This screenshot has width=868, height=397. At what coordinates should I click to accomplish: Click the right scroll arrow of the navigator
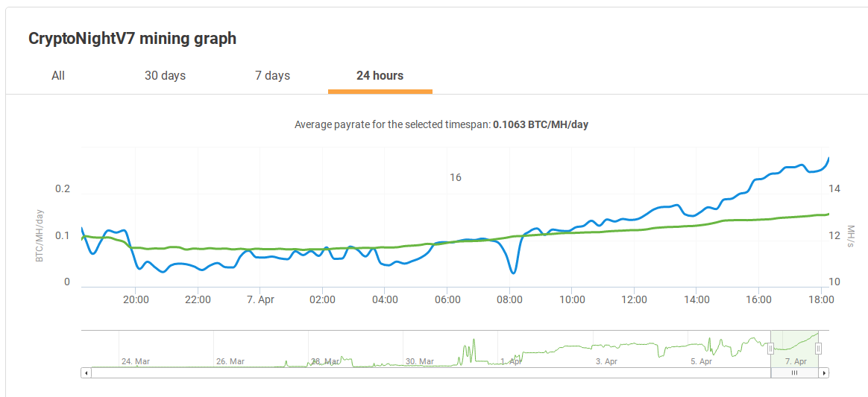point(824,372)
